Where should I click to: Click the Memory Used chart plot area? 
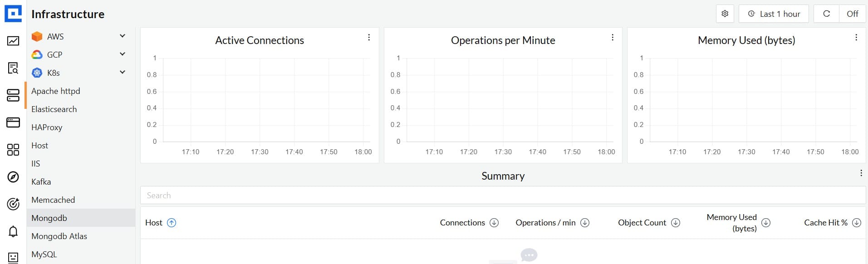(x=754, y=100)
